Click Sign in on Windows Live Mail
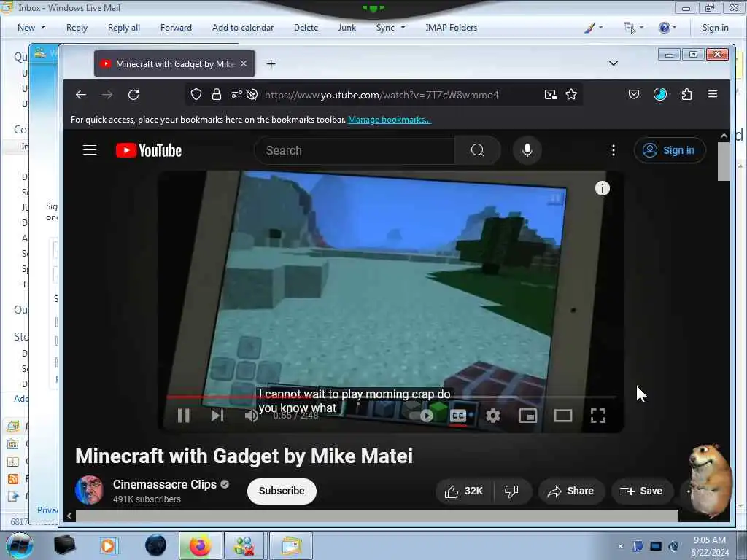This screenshot has width=747, height=560. (x=715, y=28)
